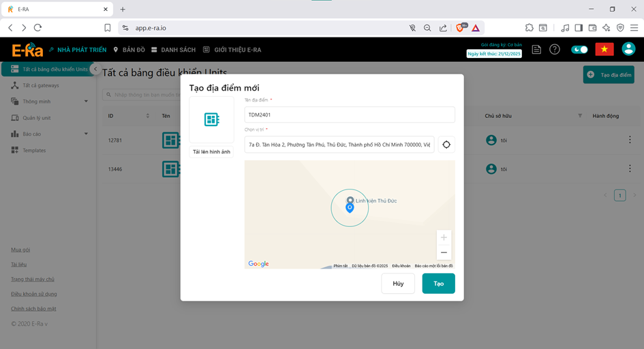This screenshot has width=644, height=349.
Task: Click the Hủy cancel button
Action: 398,283
